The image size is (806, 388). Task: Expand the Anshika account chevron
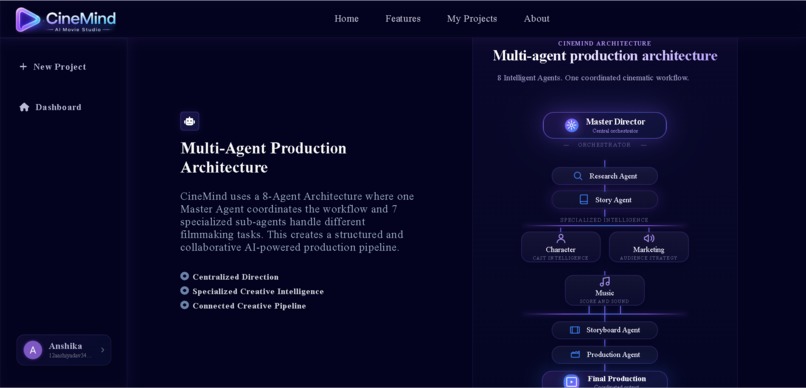click(102, 350)
